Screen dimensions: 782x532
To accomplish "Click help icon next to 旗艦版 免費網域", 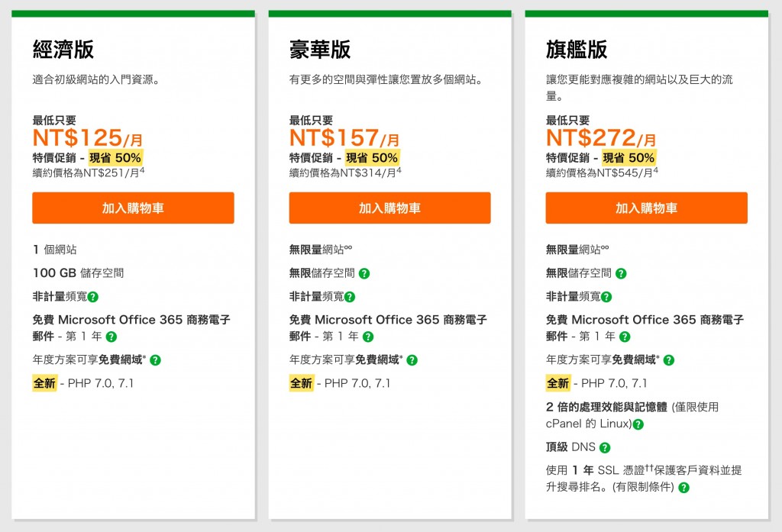I will (669, 360).
